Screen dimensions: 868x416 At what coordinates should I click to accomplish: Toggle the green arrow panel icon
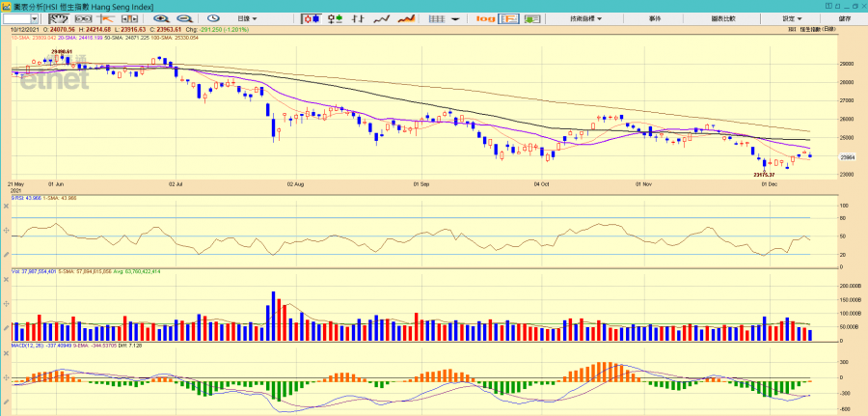(x=533, y=18)
